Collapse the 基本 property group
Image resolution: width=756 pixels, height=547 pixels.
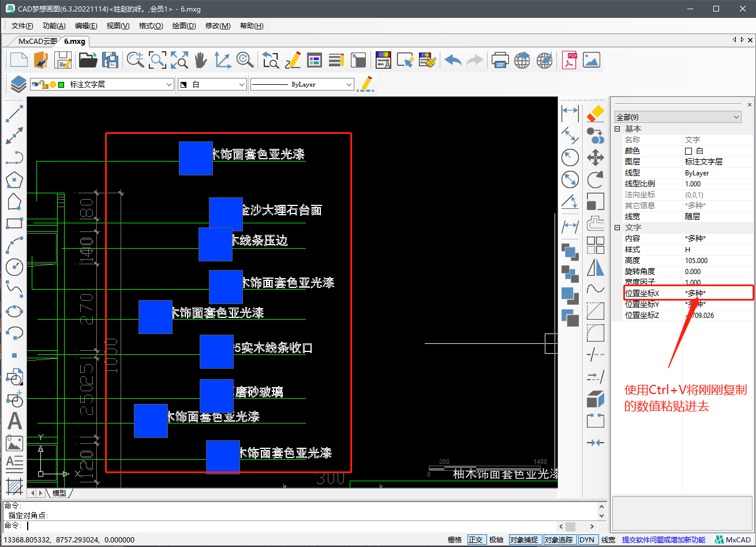[617, 129]
